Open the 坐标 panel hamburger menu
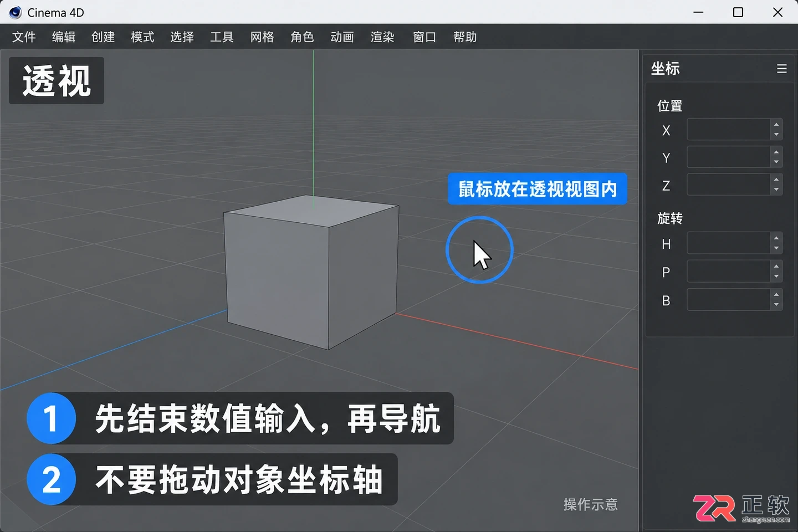 (x=782, y=69)
